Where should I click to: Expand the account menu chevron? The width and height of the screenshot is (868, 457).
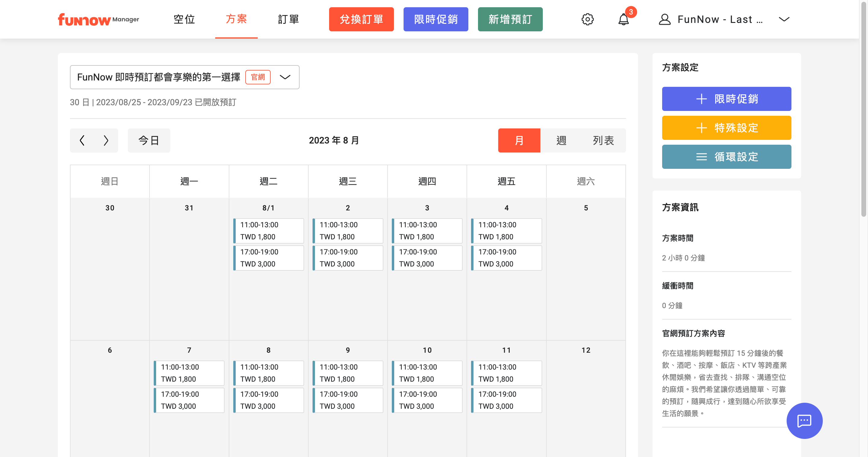[784, 19]
